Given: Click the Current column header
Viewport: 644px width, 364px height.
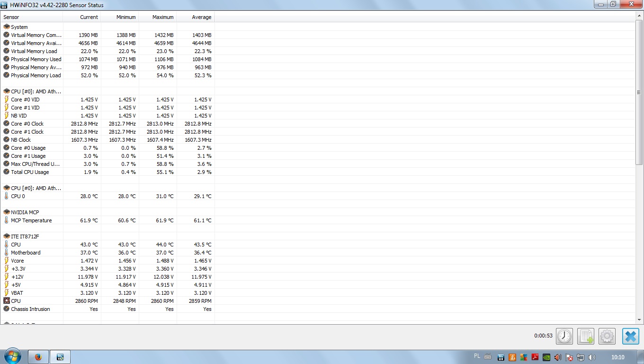Looking at the screenshot, I should pyautogui.click(x=82, y=17).
